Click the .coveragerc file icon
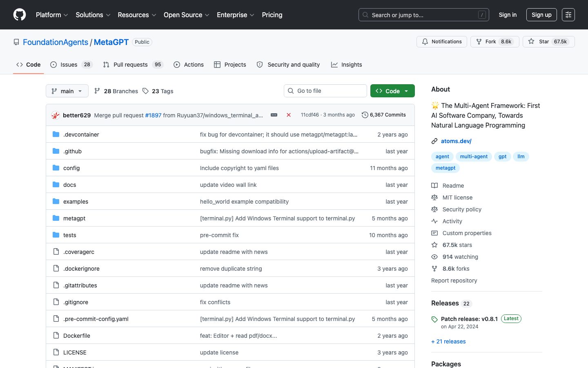This screenshot has height=368, width=588. (56, 252)
